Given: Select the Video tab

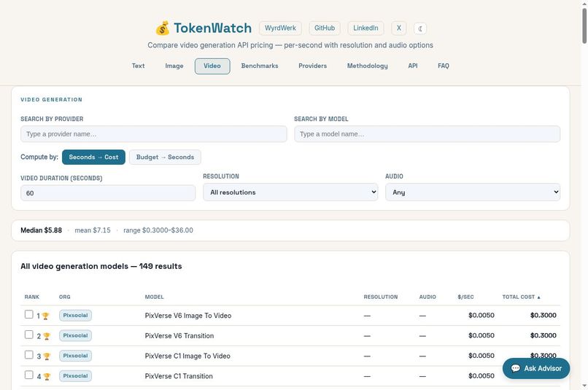Looking at the screenshot, I should tap(212, 66).
